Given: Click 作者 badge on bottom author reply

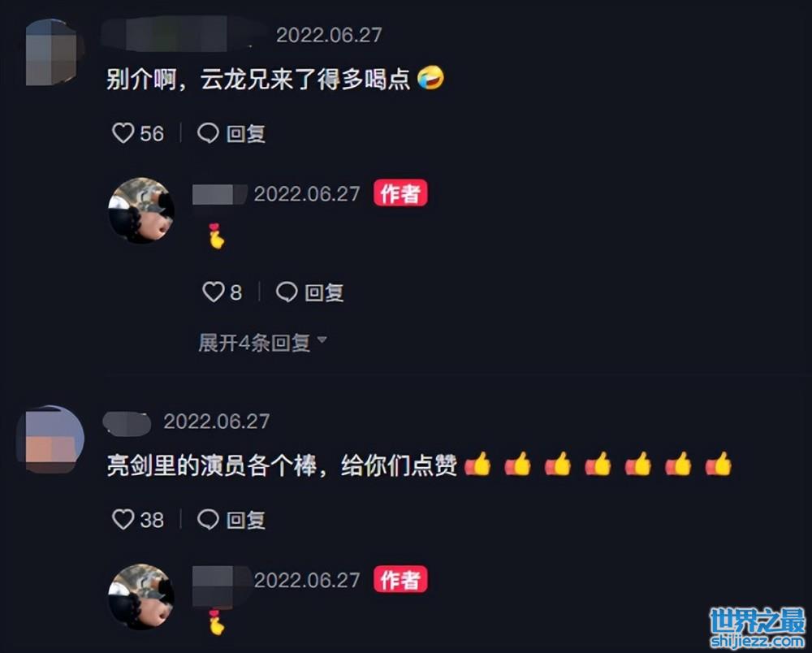Looking at the screenshot, I should coord(400,579).
